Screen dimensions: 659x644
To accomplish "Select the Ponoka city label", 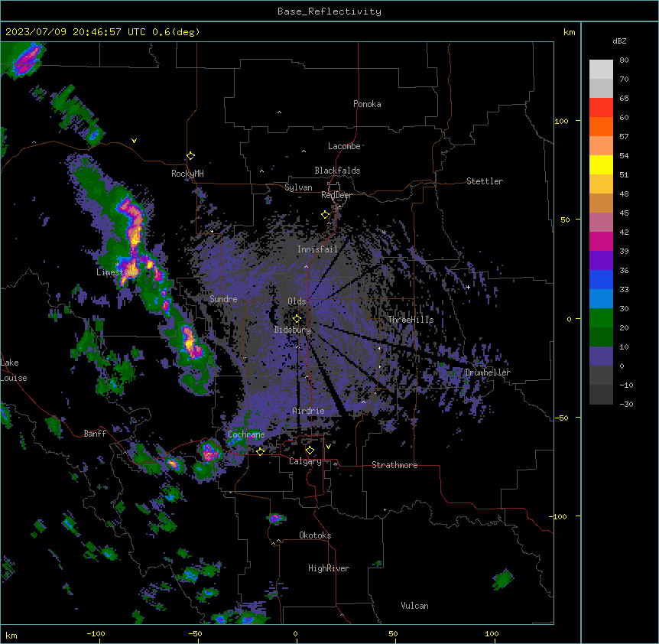I will [x=367, y=104].
